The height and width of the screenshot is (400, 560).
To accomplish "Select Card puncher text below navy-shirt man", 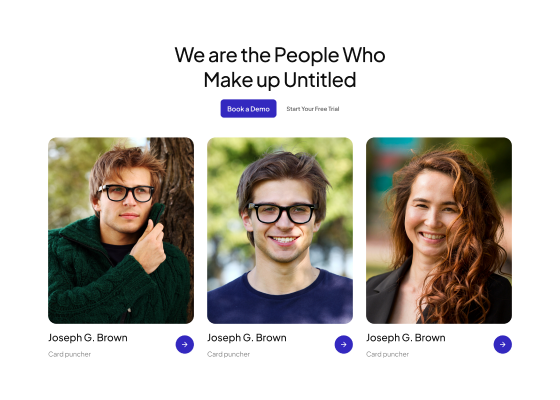I will tap(229, 354).
